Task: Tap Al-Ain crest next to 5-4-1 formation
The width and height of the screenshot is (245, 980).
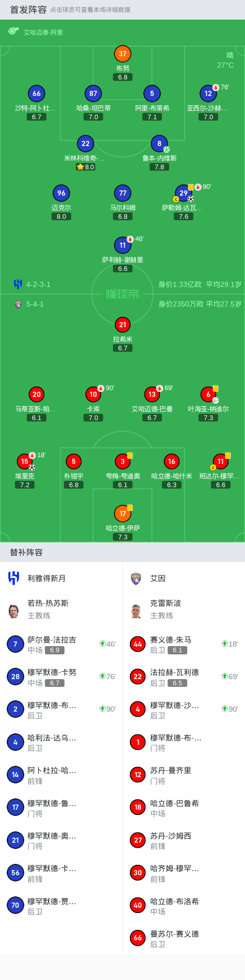Action: pyautogui.click(x=18, y=304)
